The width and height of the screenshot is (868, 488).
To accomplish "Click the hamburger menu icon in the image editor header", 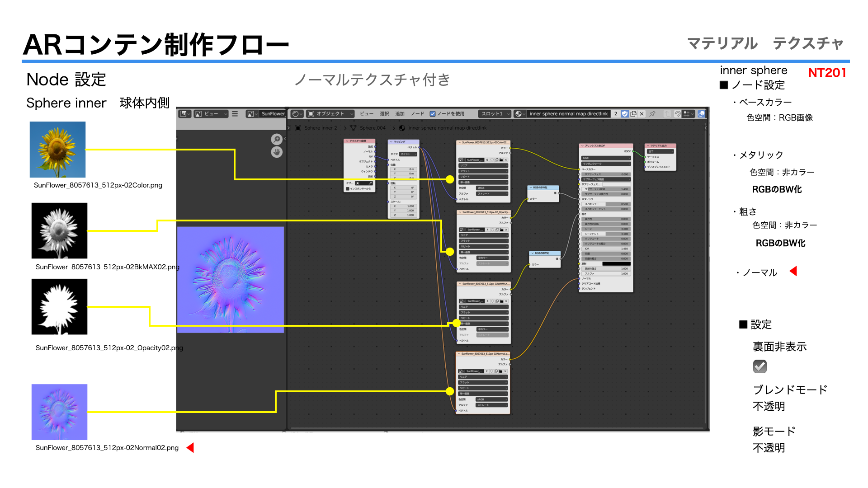I will coord(235,114).
